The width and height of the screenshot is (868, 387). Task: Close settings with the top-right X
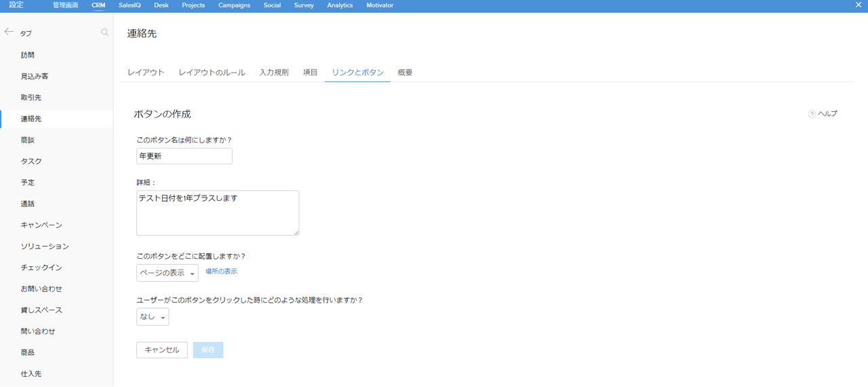[859, 5]
